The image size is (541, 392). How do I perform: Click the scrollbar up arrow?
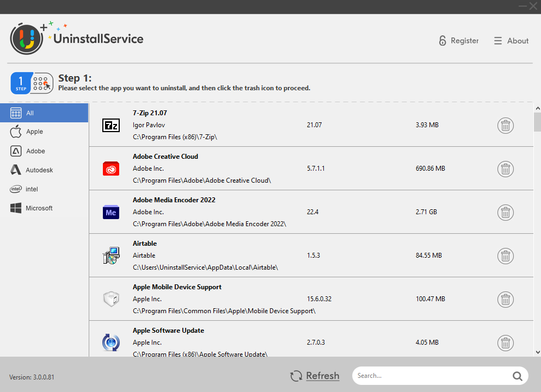pyautogui.click(x=538, y=108)
